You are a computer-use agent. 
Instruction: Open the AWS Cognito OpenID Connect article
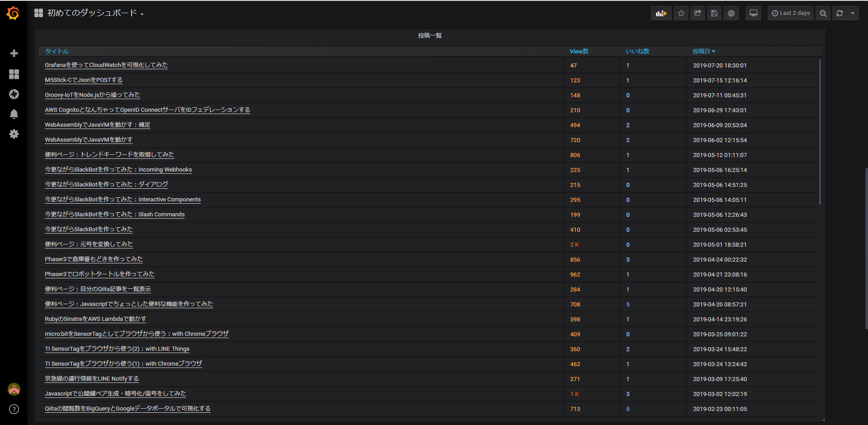point(147,110)
